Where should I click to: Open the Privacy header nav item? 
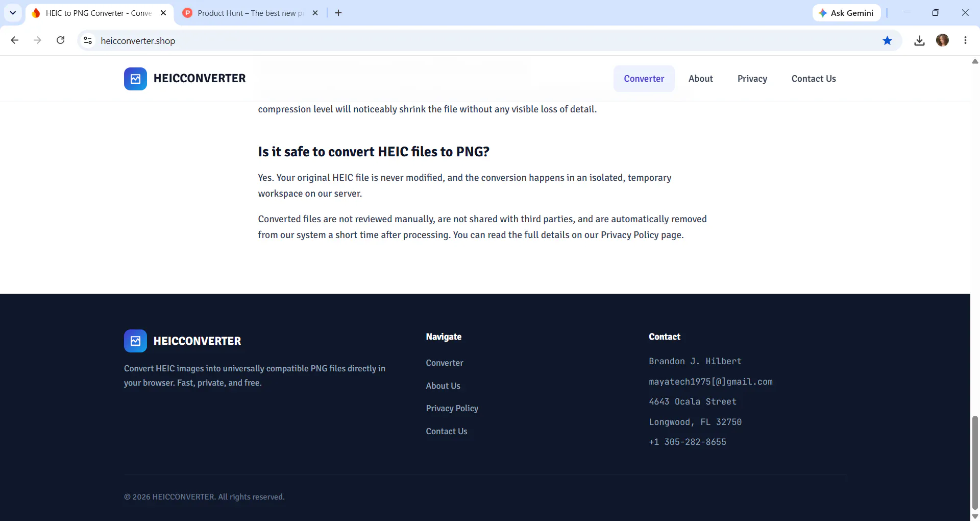click(x=752, y=79)
